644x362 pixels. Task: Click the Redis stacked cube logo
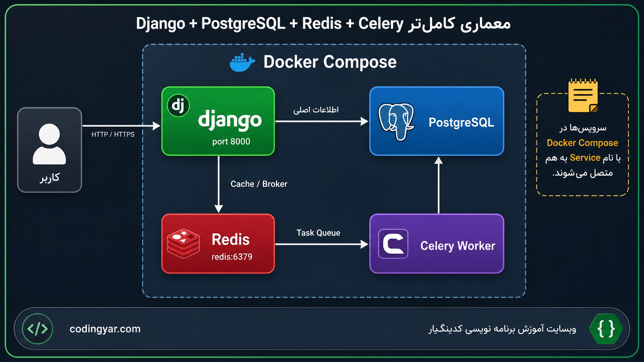[183, 244]
